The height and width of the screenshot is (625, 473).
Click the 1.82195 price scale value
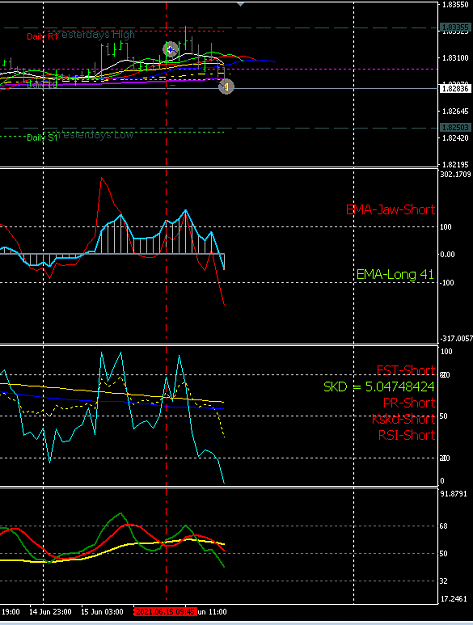tap(455, 165)
